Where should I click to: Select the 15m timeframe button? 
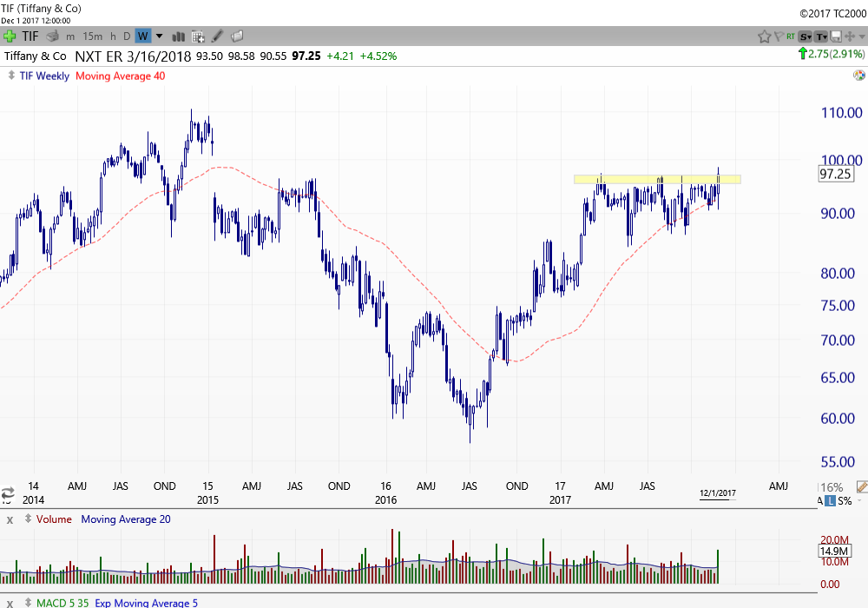92,36
